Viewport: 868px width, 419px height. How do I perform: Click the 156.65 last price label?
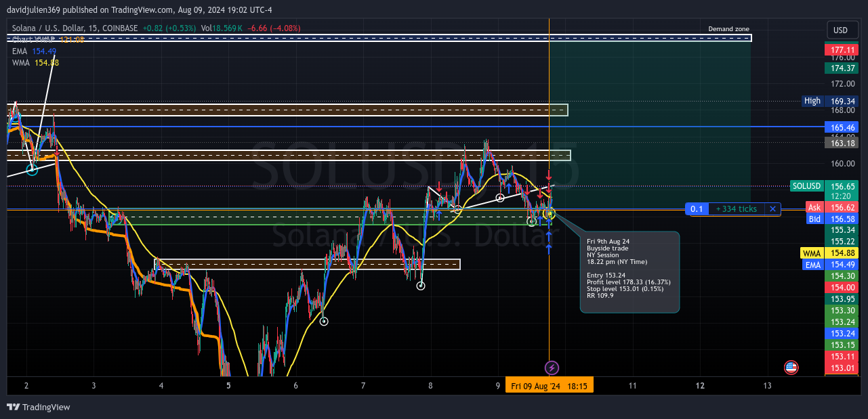coord(842,186)
